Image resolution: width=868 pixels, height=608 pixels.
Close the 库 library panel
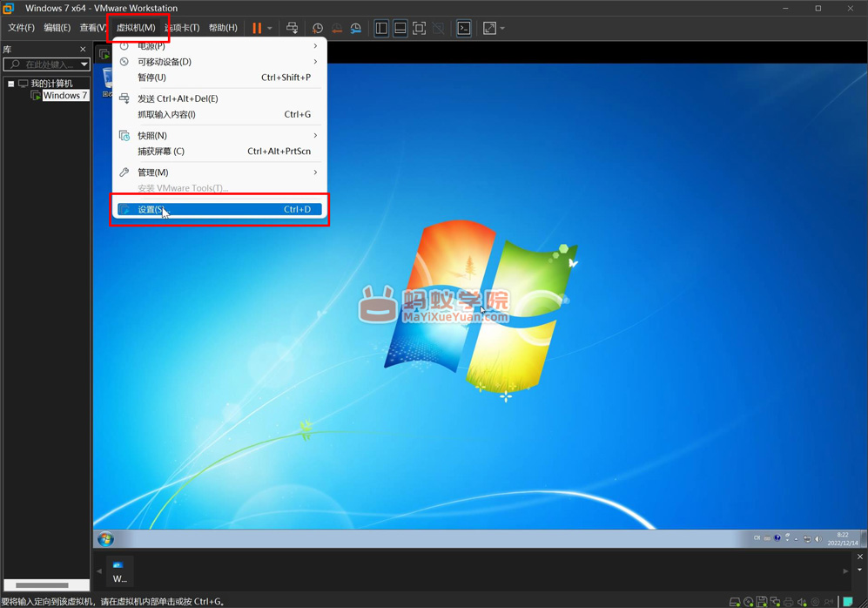point(83,50)
